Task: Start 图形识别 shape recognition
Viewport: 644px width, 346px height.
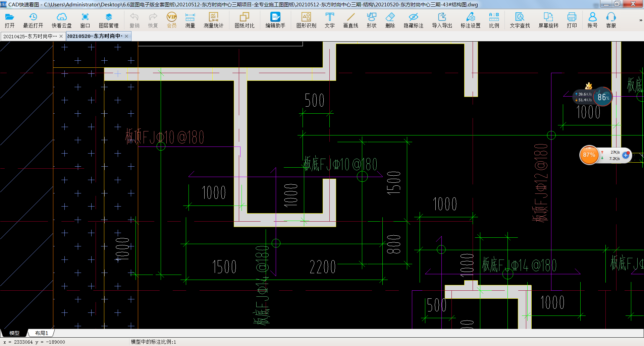Action: 306,20
